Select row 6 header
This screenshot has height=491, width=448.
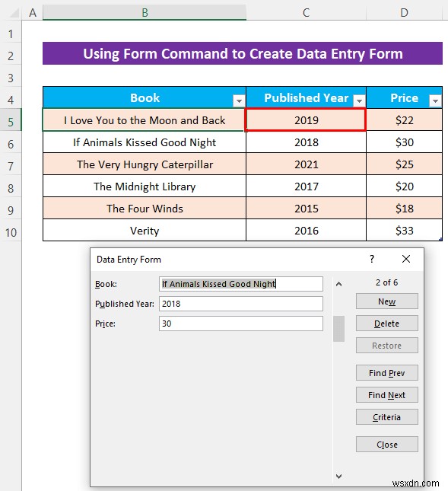coord(11,144)
